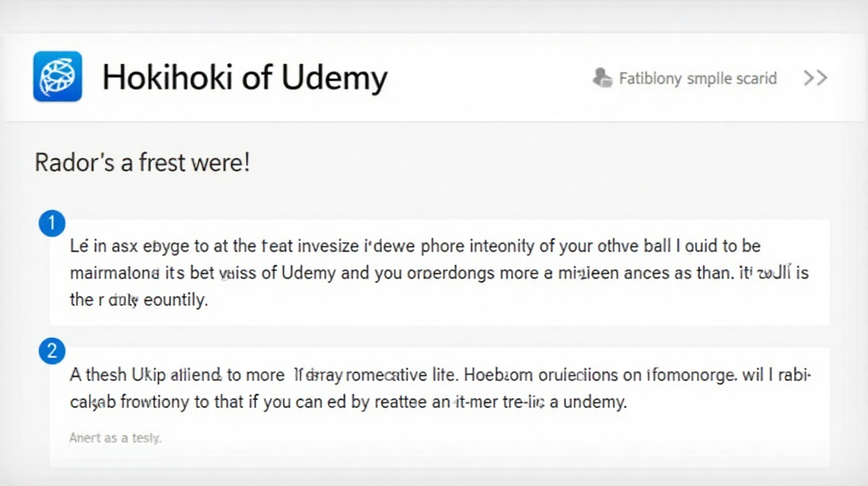Click the person icon beside Fatiblony

coord(602,78)
